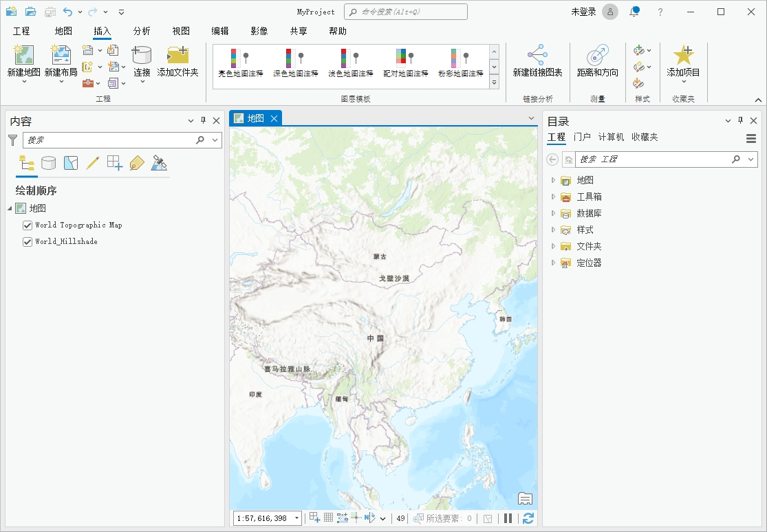Click the red Toolbox icon in ribbon
The width and height of the screenshot is (767, 532).
(x=87, y=83)
